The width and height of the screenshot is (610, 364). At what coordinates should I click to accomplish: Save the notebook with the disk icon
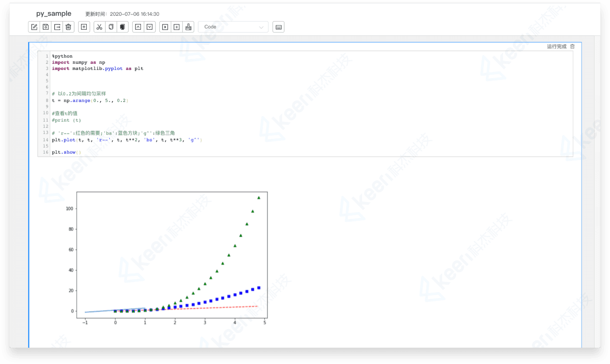coord(46,27)
